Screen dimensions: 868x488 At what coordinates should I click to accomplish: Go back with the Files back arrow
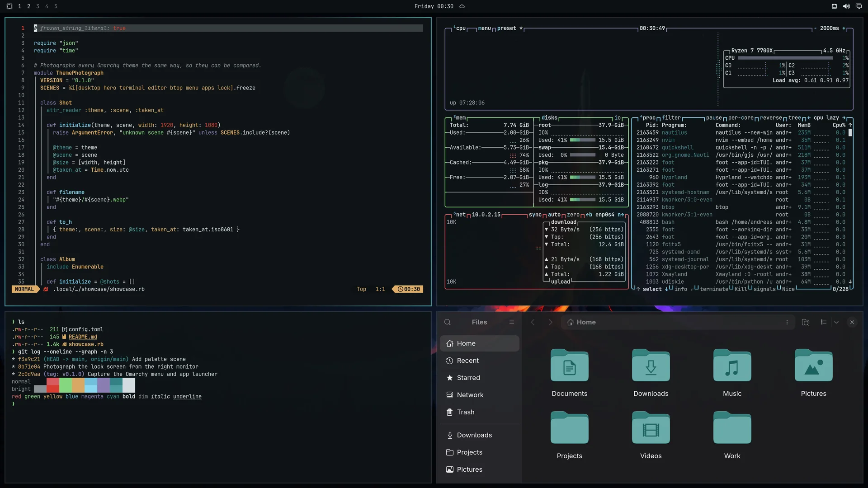[533, 322]
